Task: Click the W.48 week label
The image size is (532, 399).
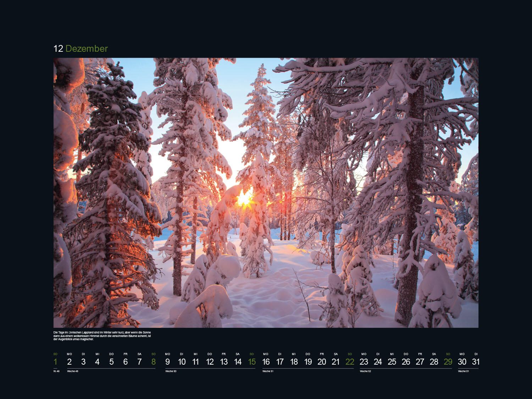Action: (x=56, y=371)
